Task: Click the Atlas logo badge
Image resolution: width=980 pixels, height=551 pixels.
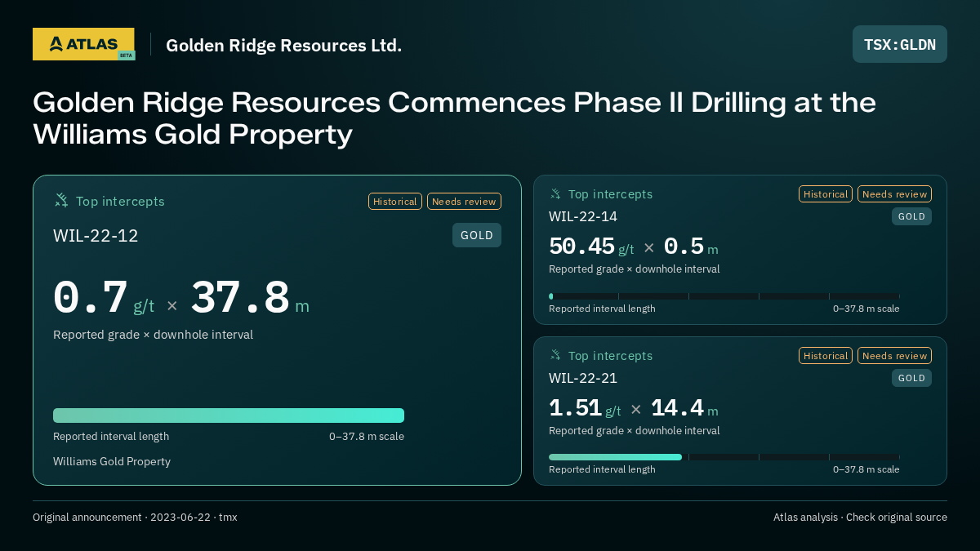Action: pos(83,44)
